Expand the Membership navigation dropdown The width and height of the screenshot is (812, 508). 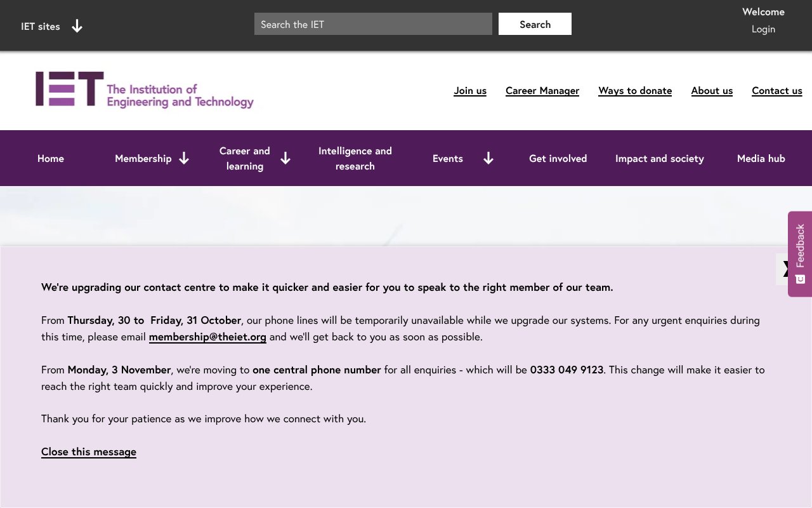pos(152,158)
